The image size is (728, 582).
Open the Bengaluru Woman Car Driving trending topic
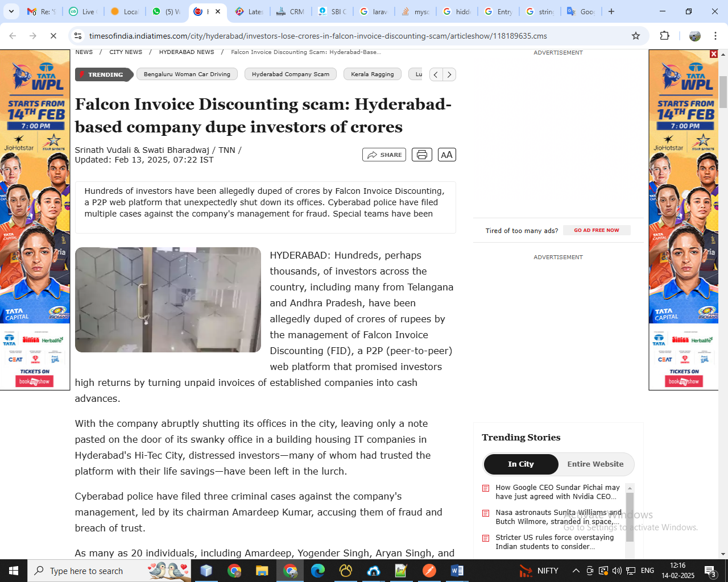click(187, 74)
